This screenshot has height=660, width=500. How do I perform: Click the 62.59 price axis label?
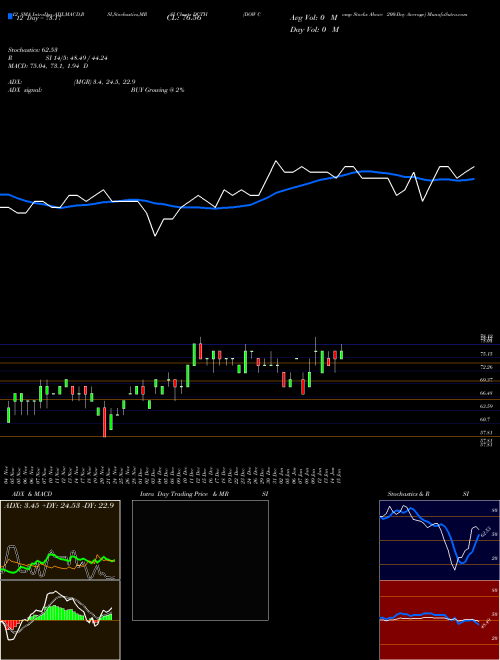(x=486, y=406)
